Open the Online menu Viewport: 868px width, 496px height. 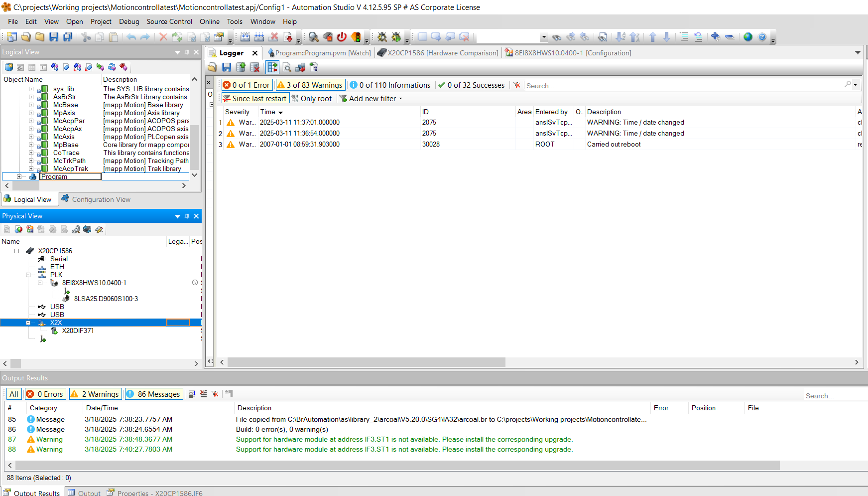(x=209, y=21)
